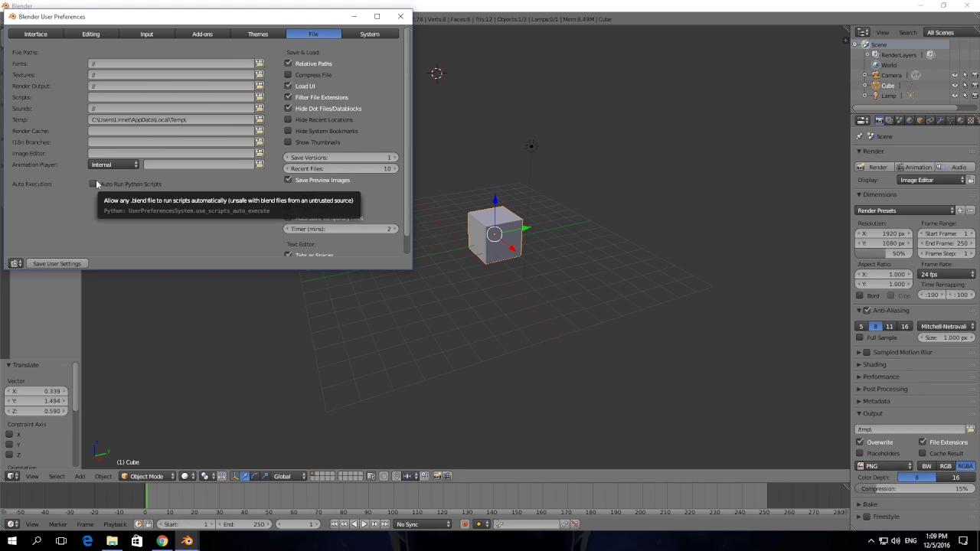Open the Render Presets dropdown
Viewport: 980px width, 551px height.
pyautogui.click(x=906, y=210)
